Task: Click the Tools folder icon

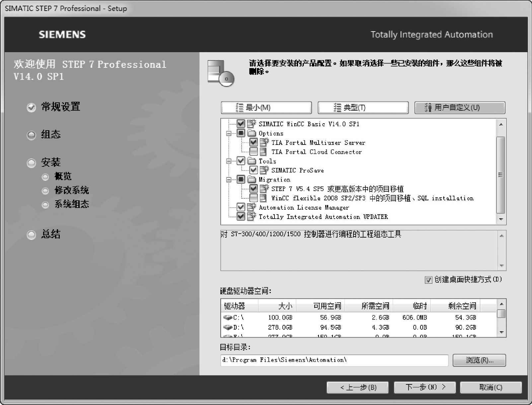Action: pos(252,161)
